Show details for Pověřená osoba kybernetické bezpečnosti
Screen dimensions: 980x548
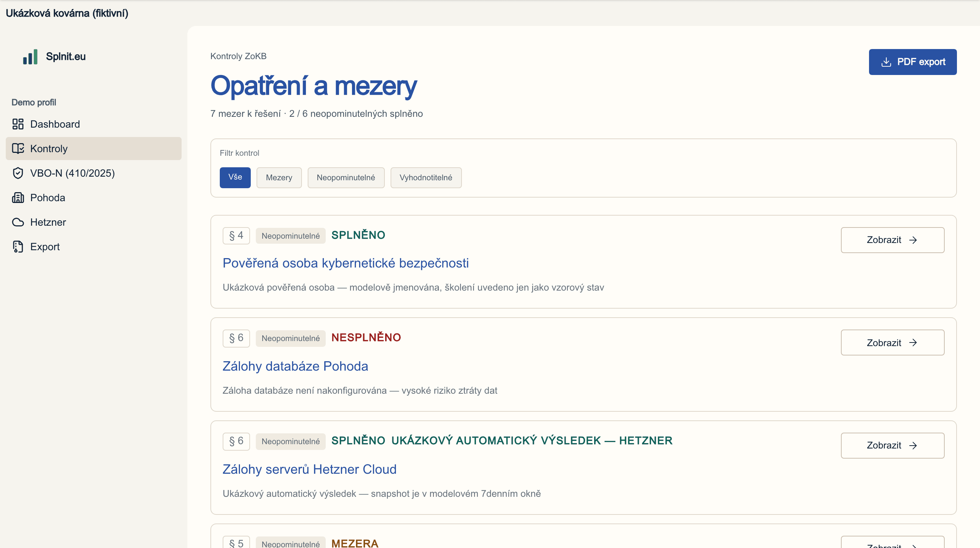[x=892, y=240]
